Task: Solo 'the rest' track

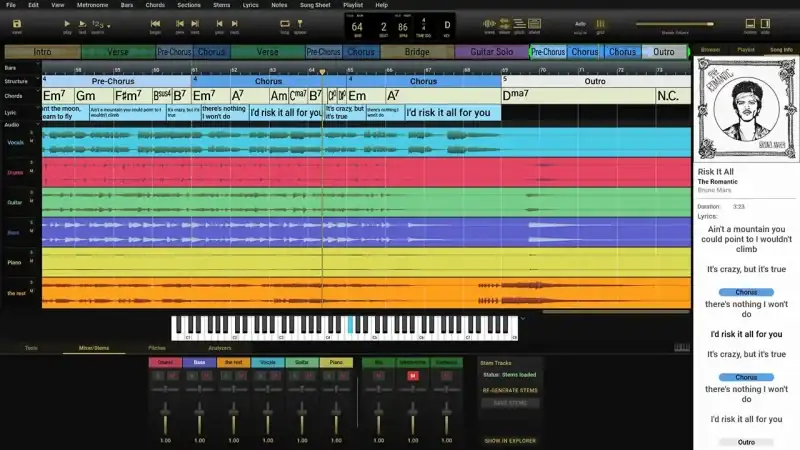Action: pos(32,282)
